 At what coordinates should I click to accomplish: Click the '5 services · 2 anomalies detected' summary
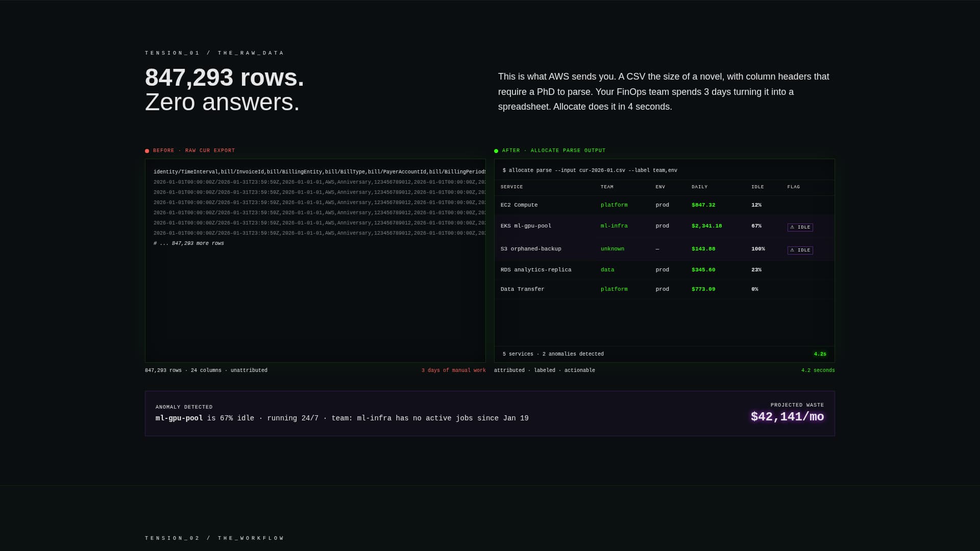coord(553,354)
